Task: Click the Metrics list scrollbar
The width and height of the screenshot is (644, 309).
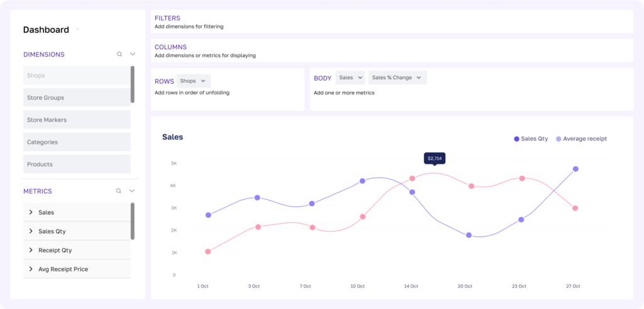Action: [133, 221]
